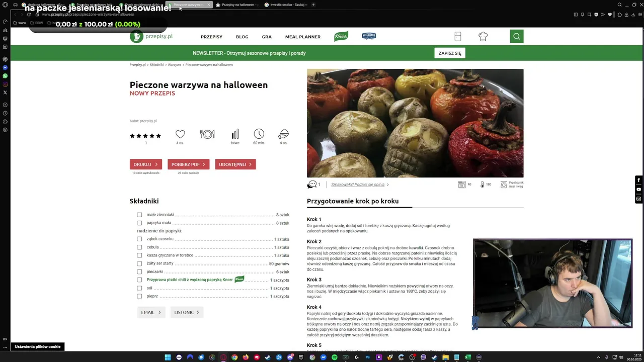The height and width of the screenshot is (362, 644).
Task: Click the POBIERZ PDF button
Action: coord(188,164)
